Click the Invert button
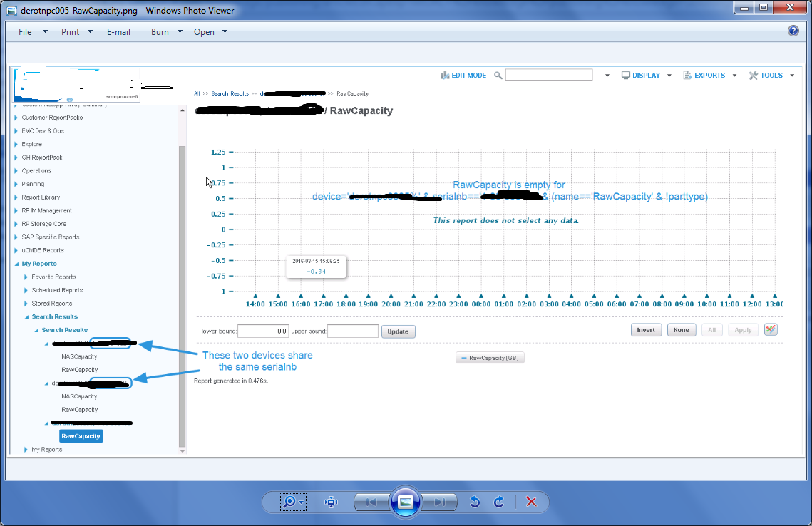This screenshot has height=526, width=812. (x=646, y=329)
